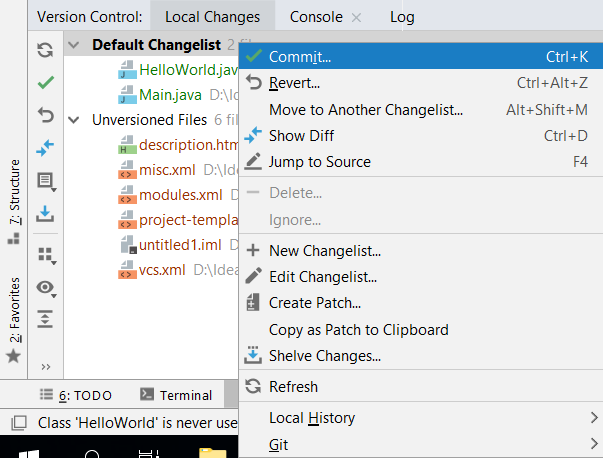Switch to the Console tab
This screenshot has width=603, height=458.
tap(316, 17)
